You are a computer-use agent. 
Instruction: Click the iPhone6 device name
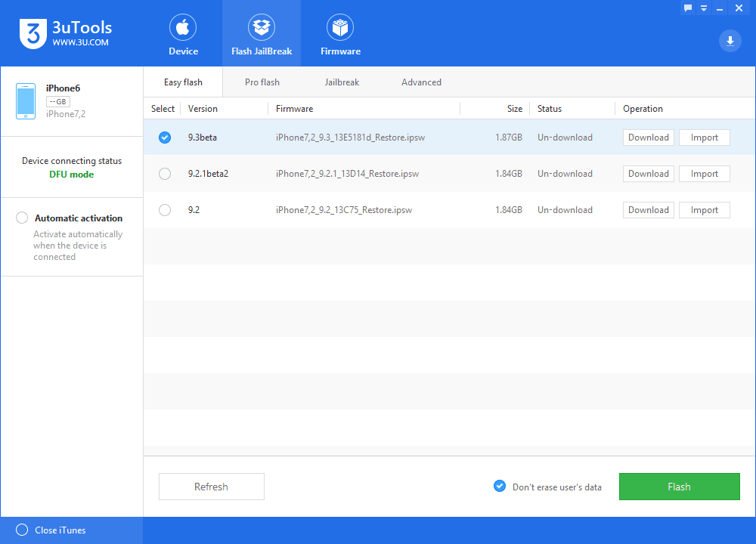(64, 88)
